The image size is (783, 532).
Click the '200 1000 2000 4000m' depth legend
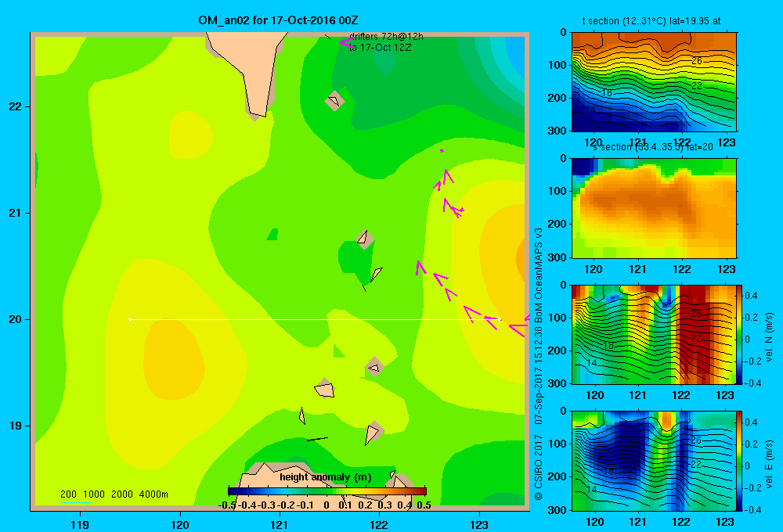click(114, 494)
